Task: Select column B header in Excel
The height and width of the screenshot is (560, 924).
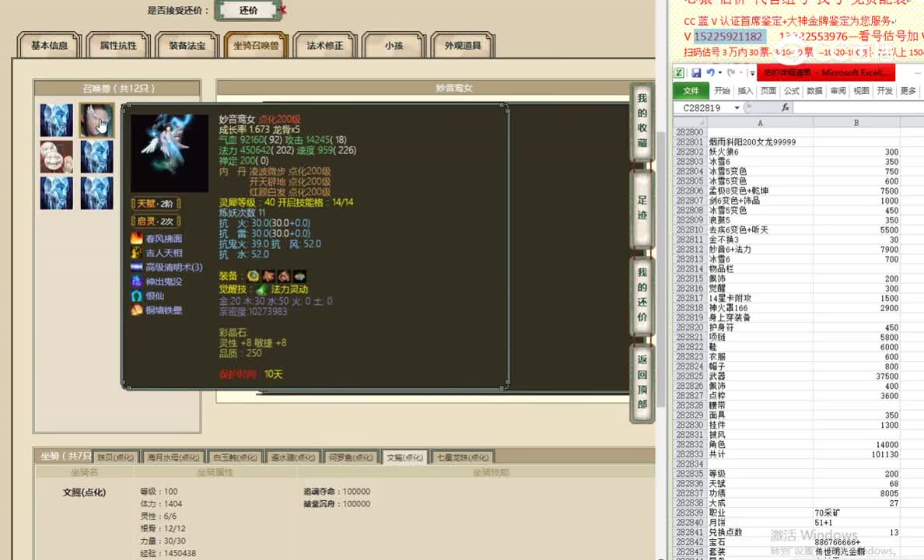Action: click(856, 123)
